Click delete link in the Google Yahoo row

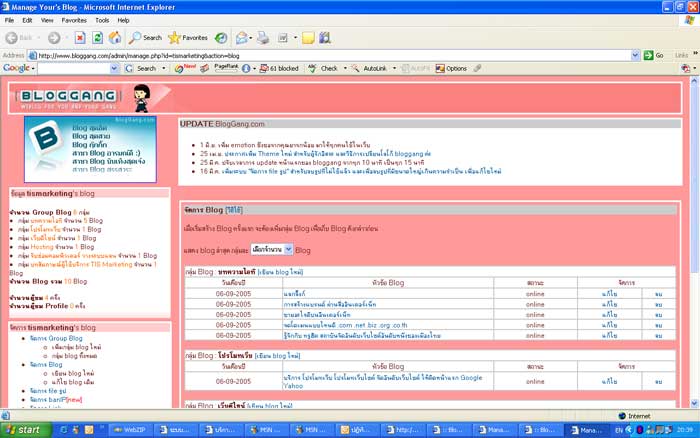[x=658, y=382]
